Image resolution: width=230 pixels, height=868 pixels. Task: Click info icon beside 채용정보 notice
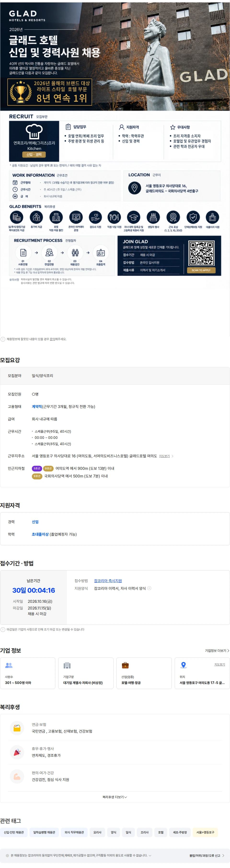click(3, 339)
